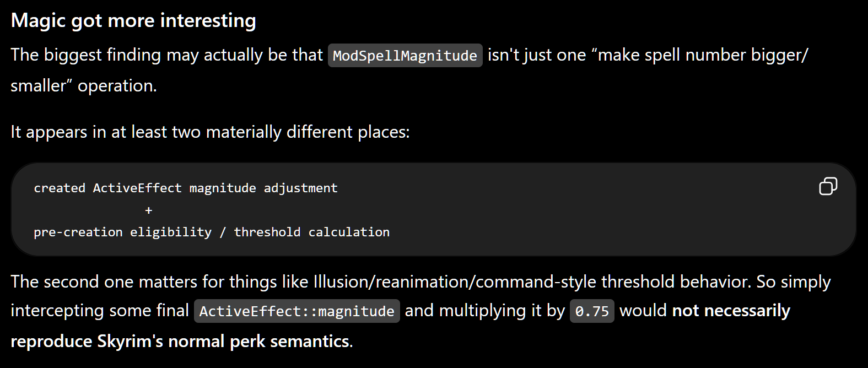Image resolution: width=868 pixels, height=368 pixels.
Task: Click the phrase and multiplying it by
Action: [485, 311]
